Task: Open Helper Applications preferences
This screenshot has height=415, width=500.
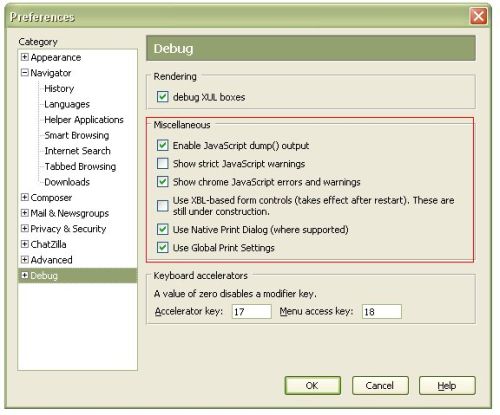Action: (84, 120)
